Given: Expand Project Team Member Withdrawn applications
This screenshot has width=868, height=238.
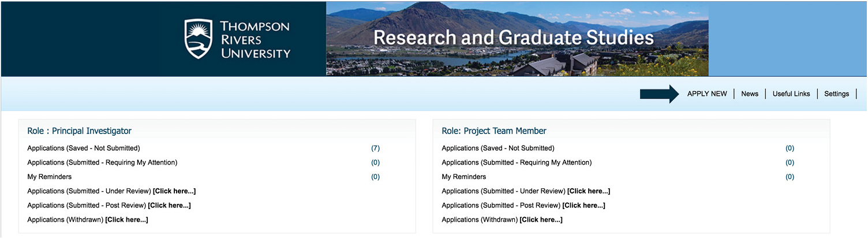Looking at the screenshot, I should tap(541, 220).
